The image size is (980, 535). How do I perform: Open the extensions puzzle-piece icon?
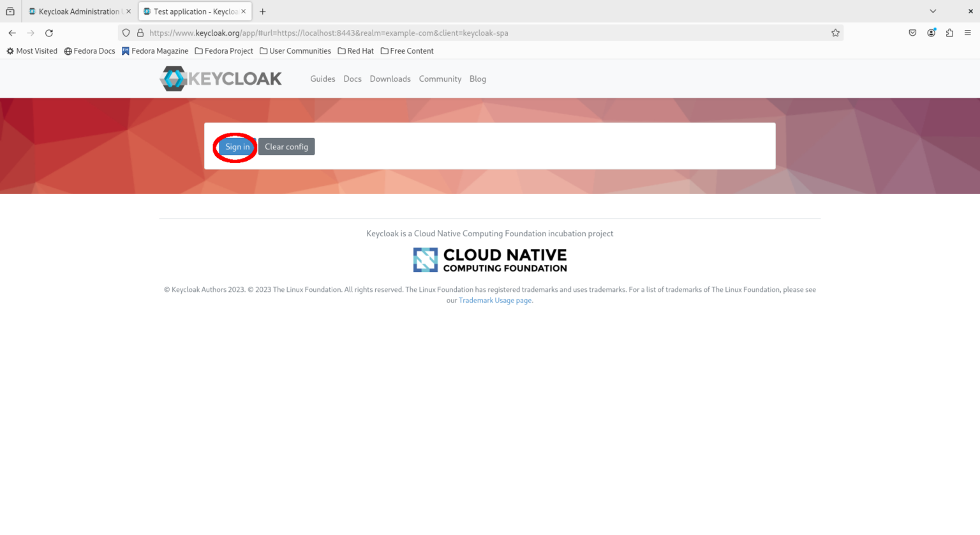pos(950,33)
